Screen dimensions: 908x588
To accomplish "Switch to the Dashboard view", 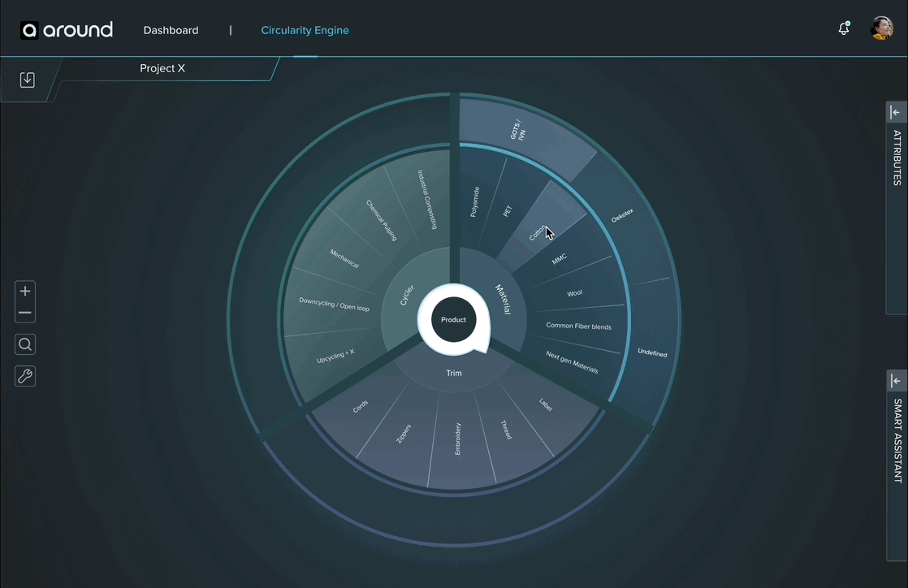I will point(171,29).
